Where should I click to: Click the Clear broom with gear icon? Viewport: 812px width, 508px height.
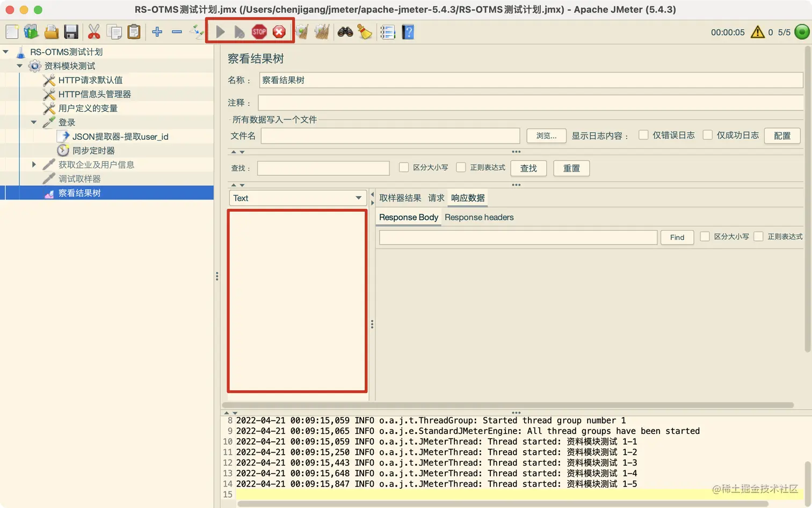(302, 32)
